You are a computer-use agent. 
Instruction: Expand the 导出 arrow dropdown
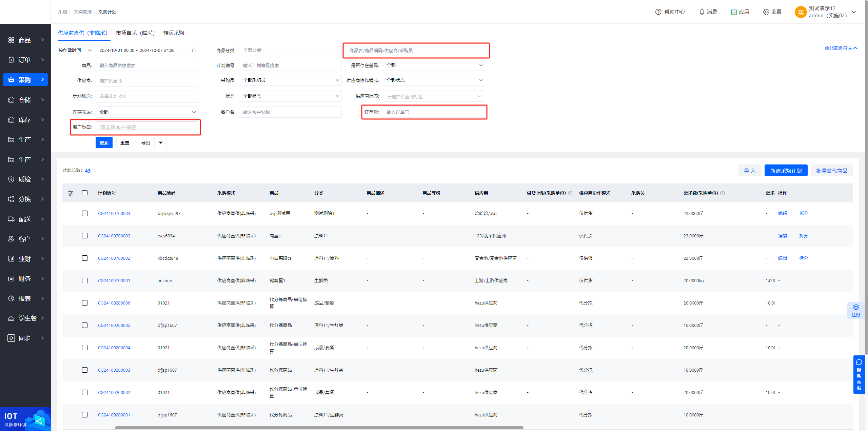click(161, 143)
